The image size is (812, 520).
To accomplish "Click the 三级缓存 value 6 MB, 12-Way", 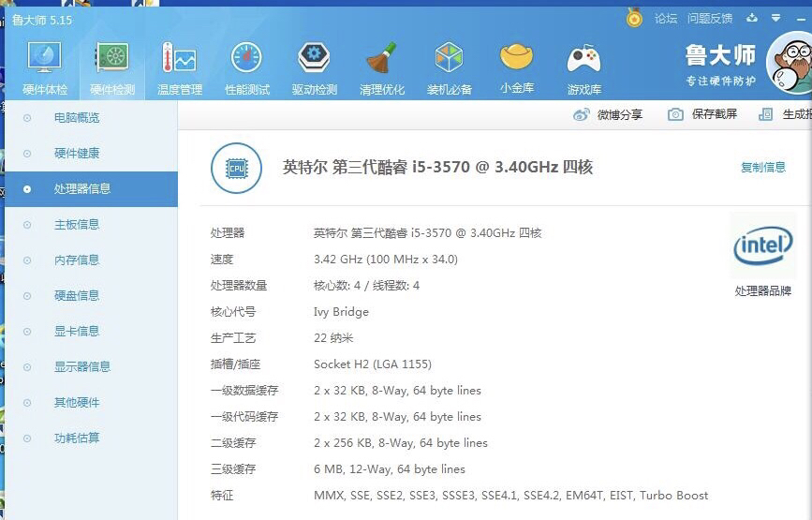I will tap(390, 469).
